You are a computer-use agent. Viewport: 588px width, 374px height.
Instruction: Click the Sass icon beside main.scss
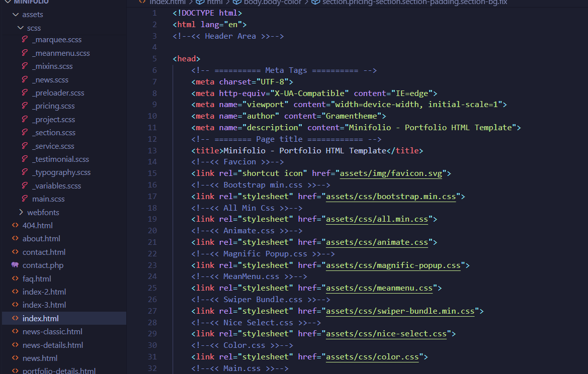coord(25,199)
